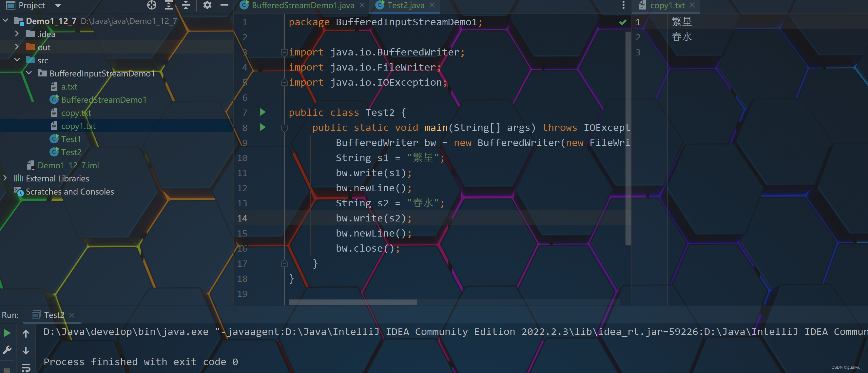This screenshot has height=373, width=868.
Task: Expand External Libraries node
Action: click(x=5, y=178)
